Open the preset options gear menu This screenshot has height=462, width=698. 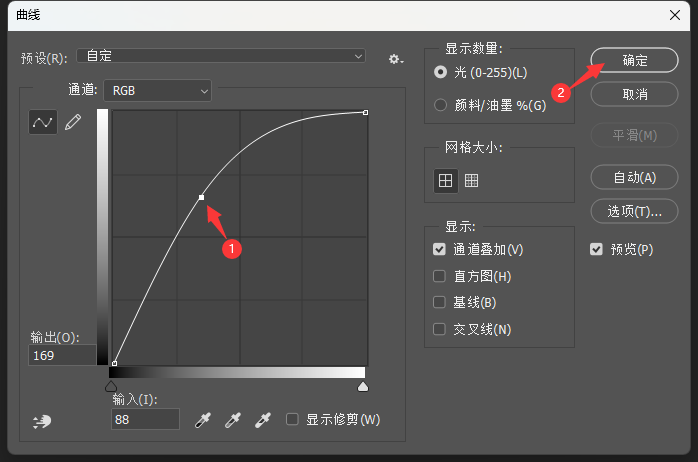pos(396,59)
